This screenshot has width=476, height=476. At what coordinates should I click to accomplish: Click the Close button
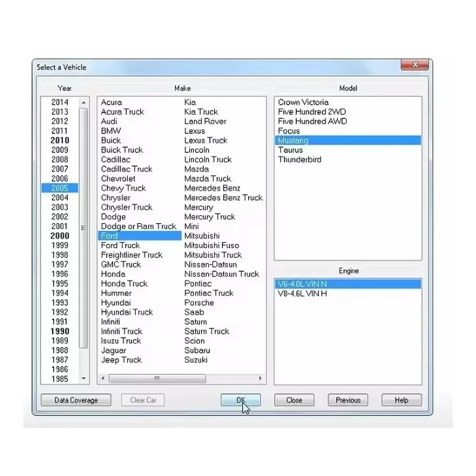tap(294, 400)
